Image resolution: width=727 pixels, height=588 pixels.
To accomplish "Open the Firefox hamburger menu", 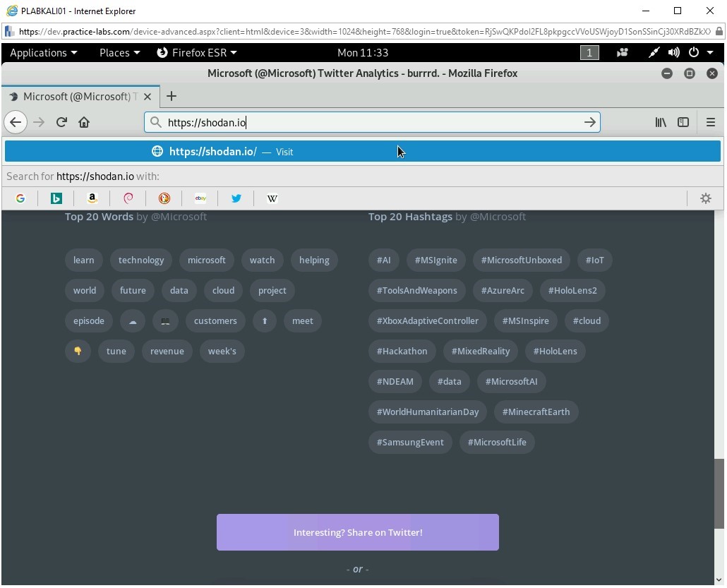I will point(711,122).
